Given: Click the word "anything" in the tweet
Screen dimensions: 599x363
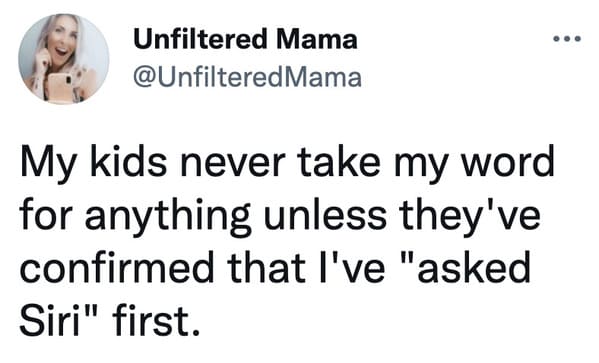Looking at the screenshot, I should 168,215.
